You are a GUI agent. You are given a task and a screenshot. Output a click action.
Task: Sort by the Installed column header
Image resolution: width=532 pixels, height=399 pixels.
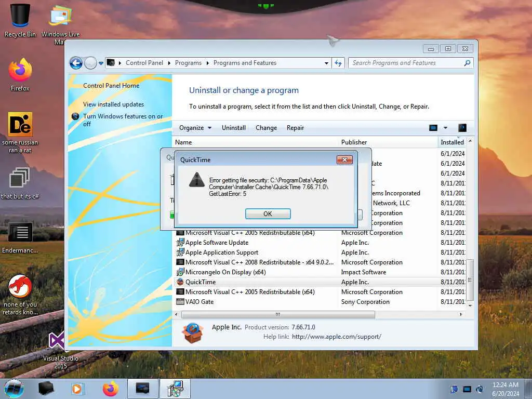(452, 142)
